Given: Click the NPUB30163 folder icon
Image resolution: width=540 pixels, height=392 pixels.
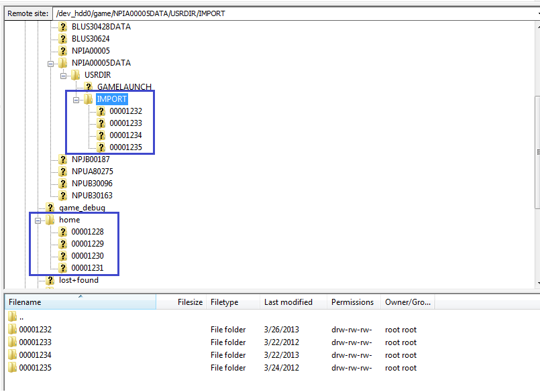Looking at the screenshot, I should 62,196.
